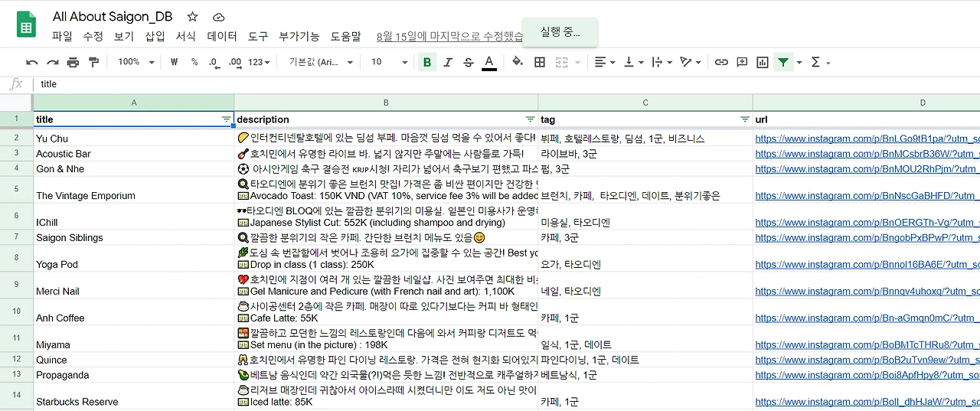Viewport: 980px width, 411px height.
Task: Decrease decimal places
Action: [214, 62]
